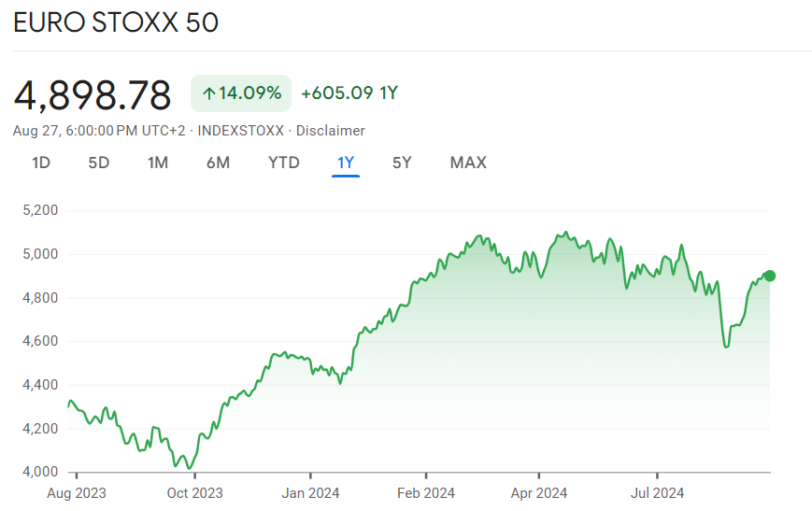The height and width of the screenshot is (511, 812).
Task: Click the Jan 2024 axis label
Action: pyautogui.click(x=311, y=493)
